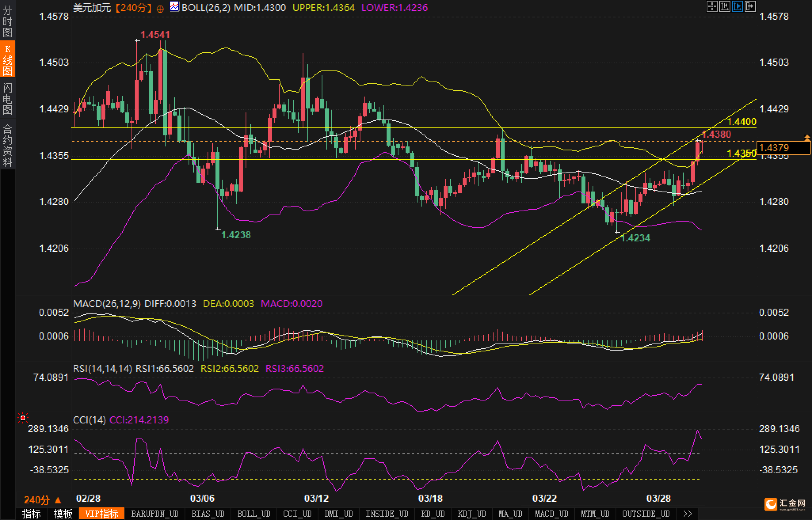Click the 【240分】 period label in title
The width and height of the screenshot is (812, 520).
(x=134, y=8)
